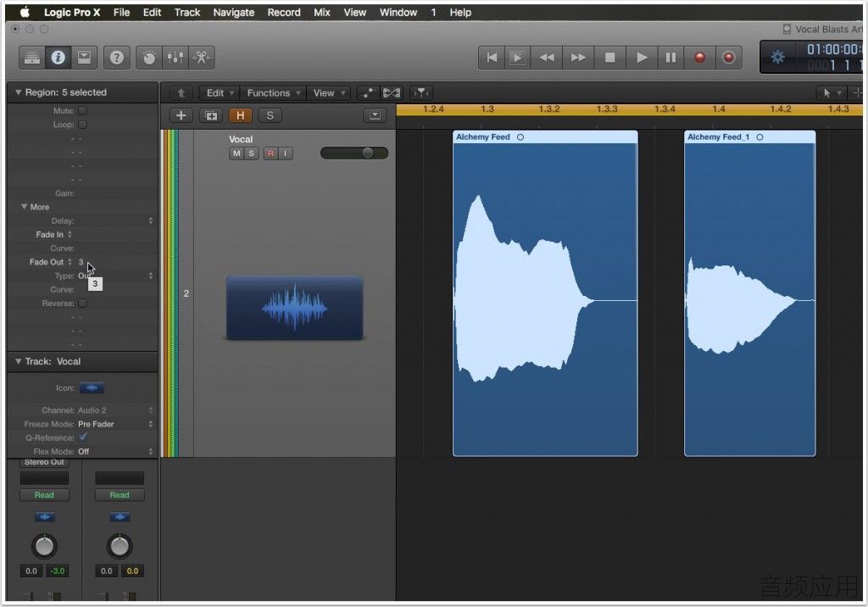Toggle the global Solo S button
This screenshot has width=868, height=607.
(x=270, y=115)
